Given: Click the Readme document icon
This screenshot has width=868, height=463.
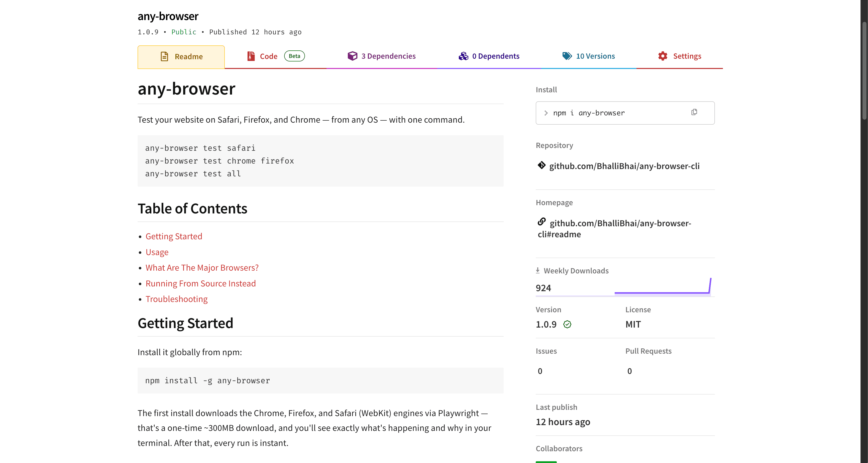Looking at the screenshot, I should (164, 56).
